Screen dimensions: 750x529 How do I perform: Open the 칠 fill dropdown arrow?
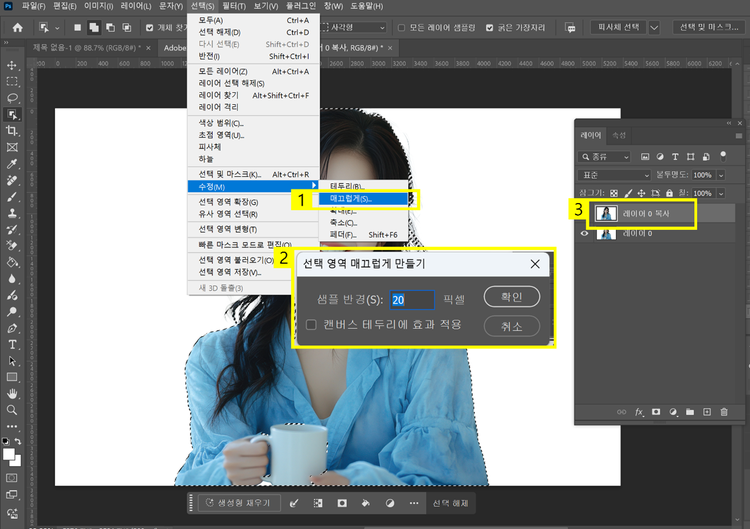721,193
